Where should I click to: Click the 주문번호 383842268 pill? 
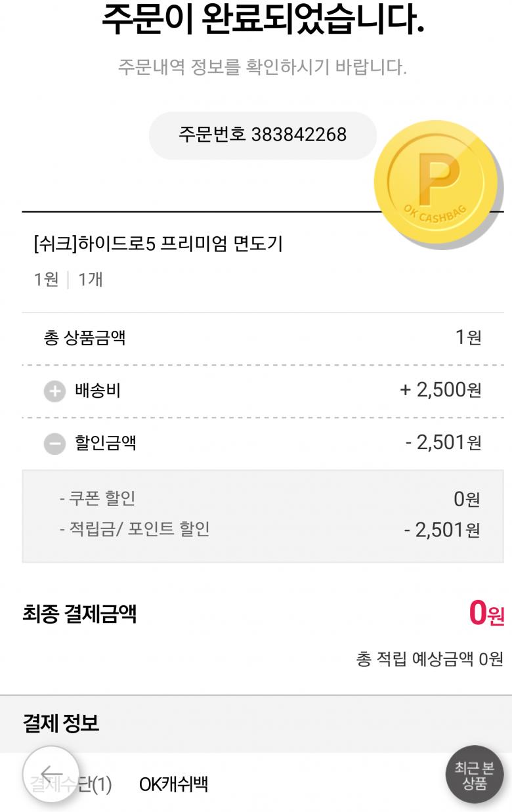click(263, 135)
